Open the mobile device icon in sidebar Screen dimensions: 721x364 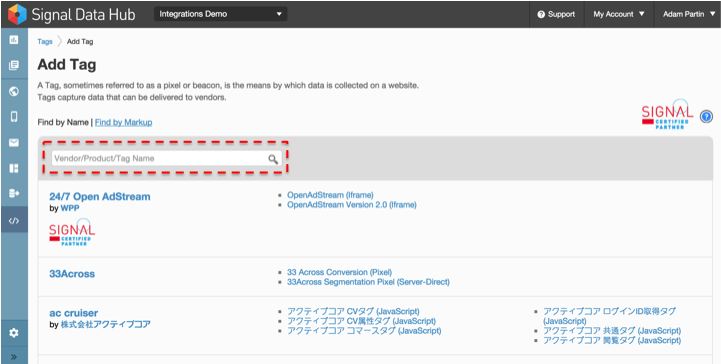click(x=14, y=116)
